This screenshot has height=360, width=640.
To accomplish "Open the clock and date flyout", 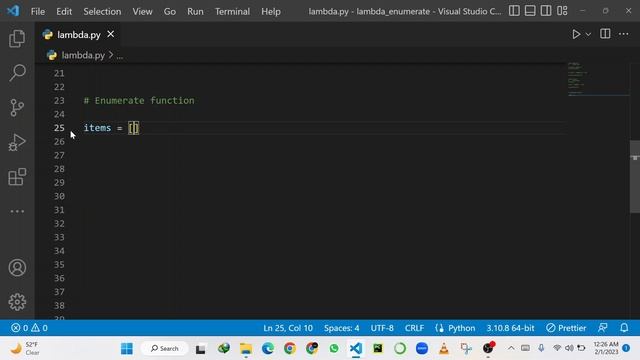I will [606, 348].
